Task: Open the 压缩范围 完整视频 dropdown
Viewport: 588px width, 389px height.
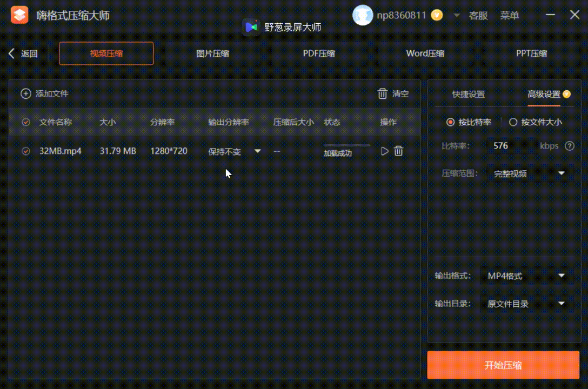Action: (x=530, y=173)
